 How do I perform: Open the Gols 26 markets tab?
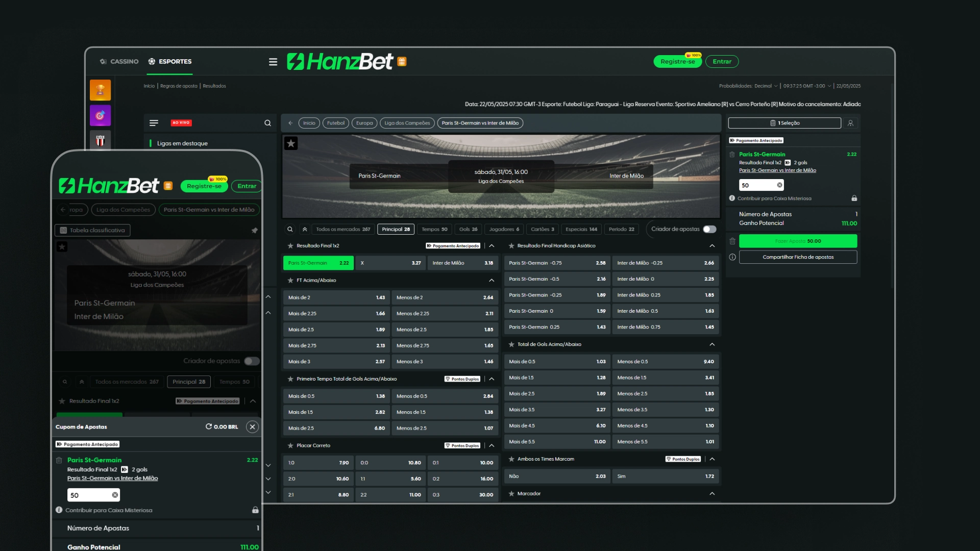tap(468, 229)
